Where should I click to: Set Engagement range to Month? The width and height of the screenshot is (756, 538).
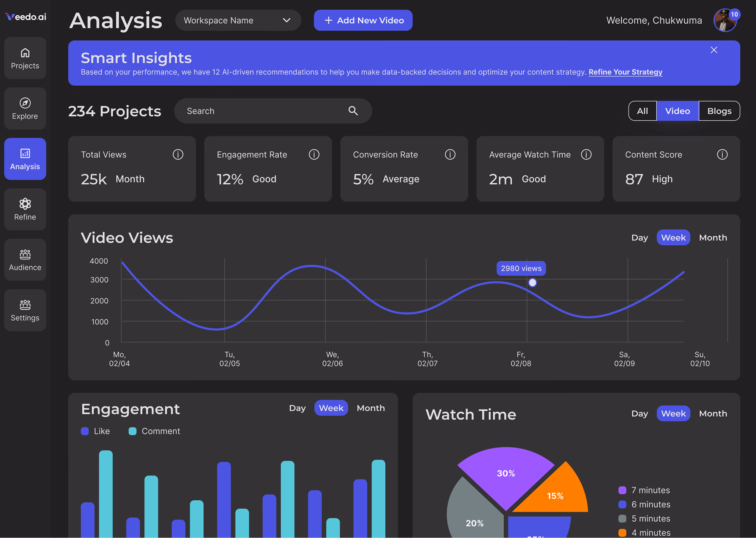(371, 408)
